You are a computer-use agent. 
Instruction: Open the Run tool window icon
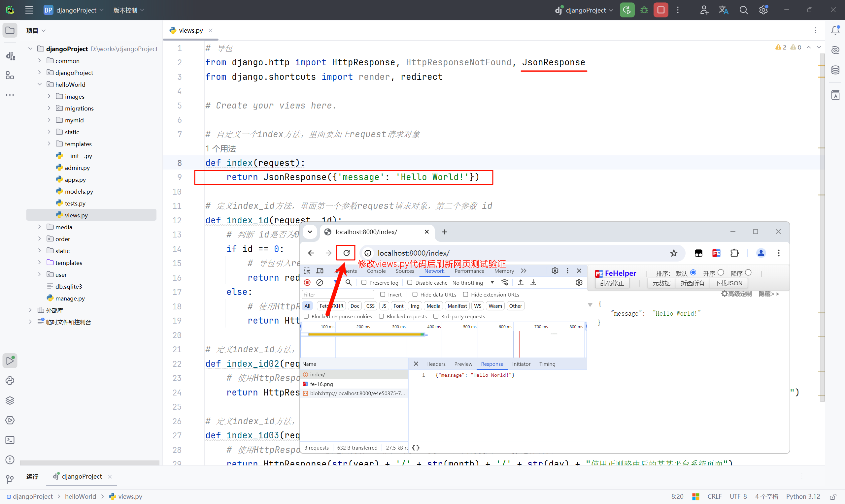[x=10, y=360]
